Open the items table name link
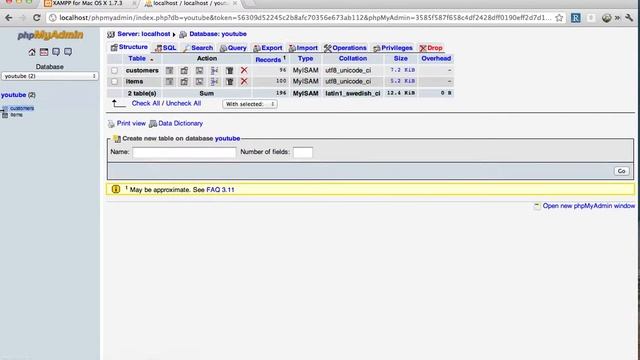The width and height of the screenshot is (640, 360). [x=134, y=81]
